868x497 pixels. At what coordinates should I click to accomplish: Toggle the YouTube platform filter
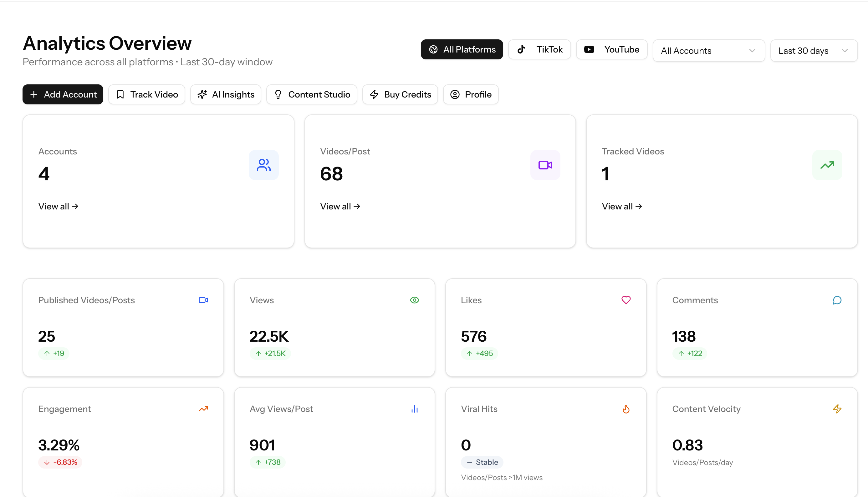[611, 49]
